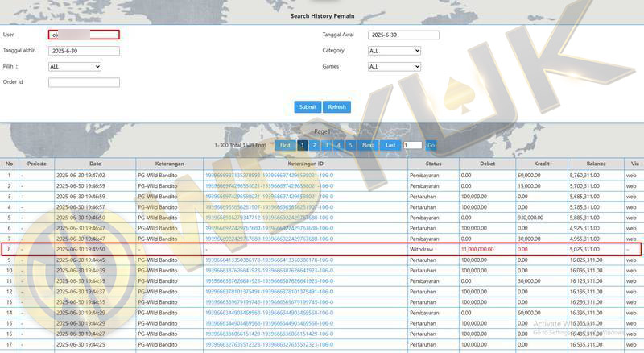Click the User input field
The width and height of the screenshot is (644, 353).
[84, 35]
